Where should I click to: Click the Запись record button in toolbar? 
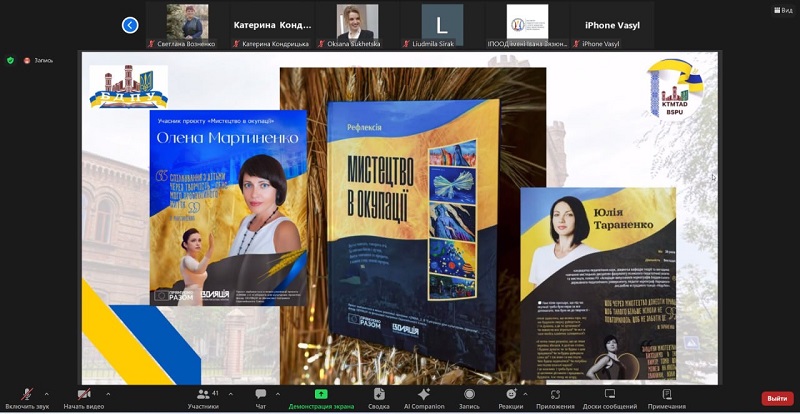pyautogui.click(x=469, y=399)
